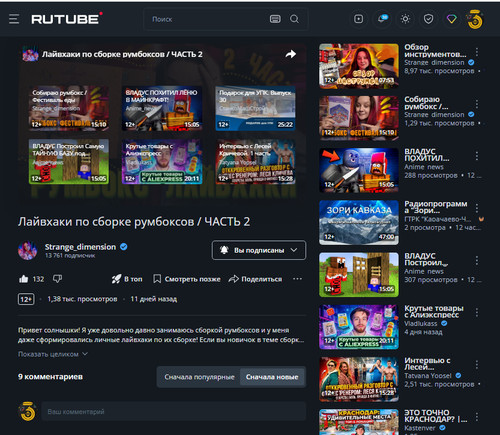The height and width of the screenshot is (435, 500).
Task: Open player suggestion Крутые товары с Алиэкспресс
Action: 162,161
